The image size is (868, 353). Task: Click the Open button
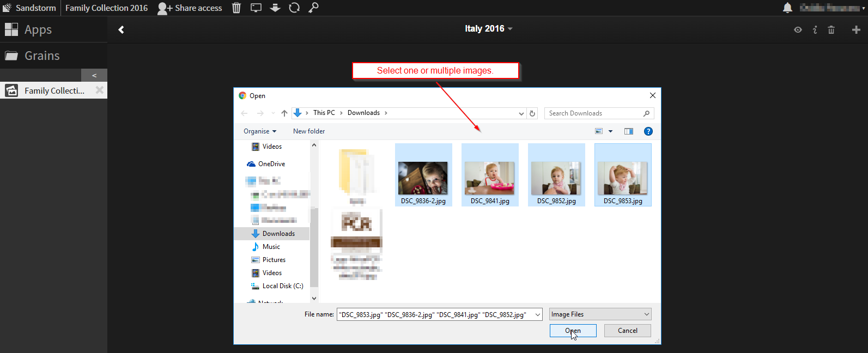573,331
